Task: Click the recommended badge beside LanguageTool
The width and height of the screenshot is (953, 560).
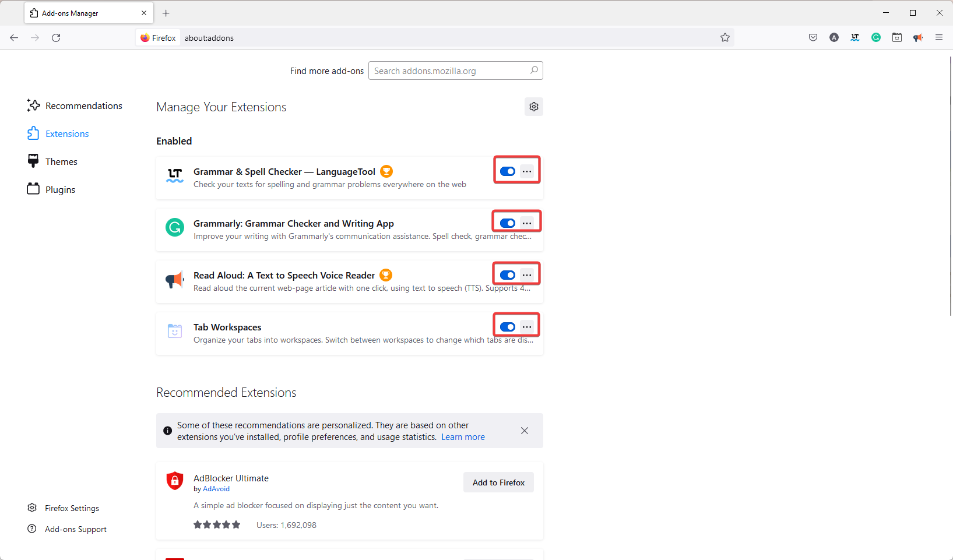Action: pos(386,171)
